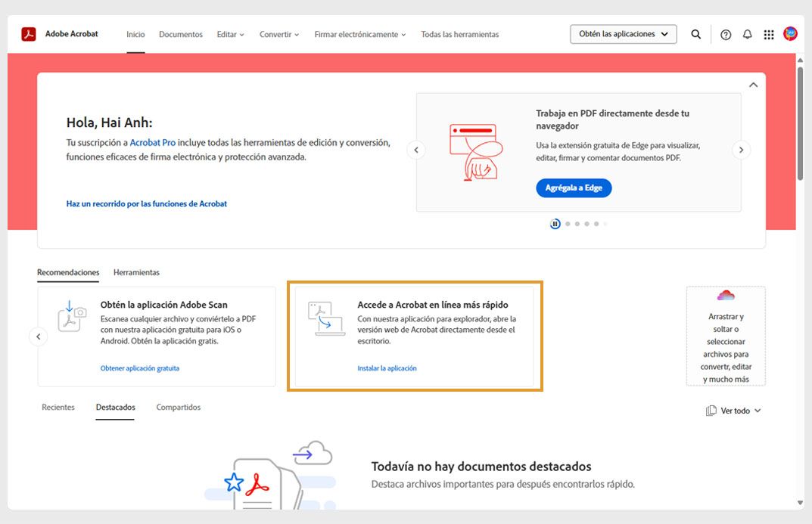Click the recommendations carousel left arrow
The height and width of the screenshot is (524, 812).
[x=39, y=336]
